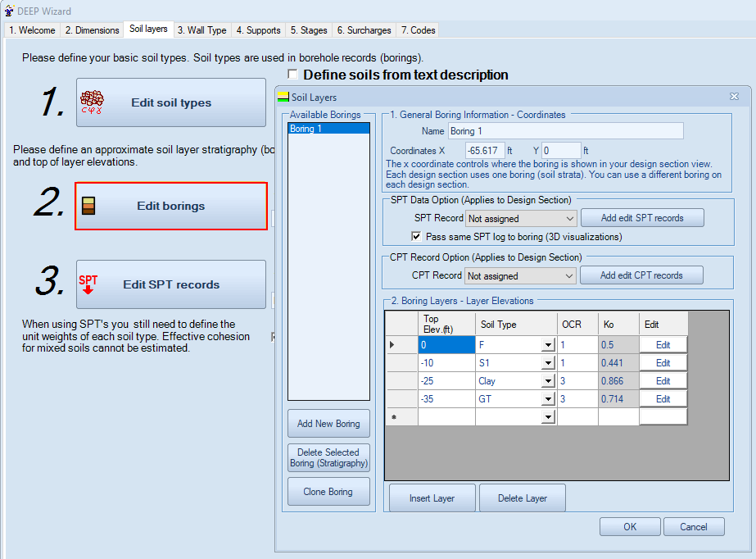Switch to the 1. Welcome tab
756x559 pixels.
(x=32, y=30)
